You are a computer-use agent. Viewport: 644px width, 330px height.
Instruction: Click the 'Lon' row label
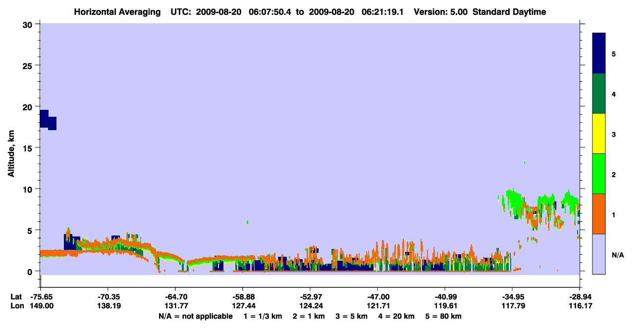click(x=16, y=306)
